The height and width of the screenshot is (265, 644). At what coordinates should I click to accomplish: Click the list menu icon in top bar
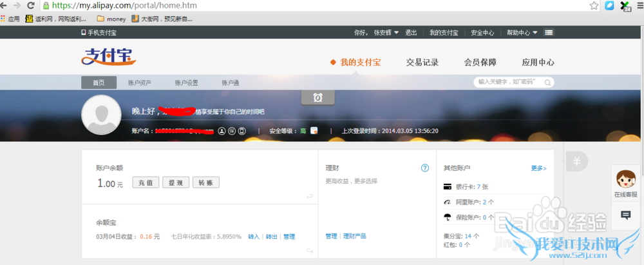coord(549,32)
